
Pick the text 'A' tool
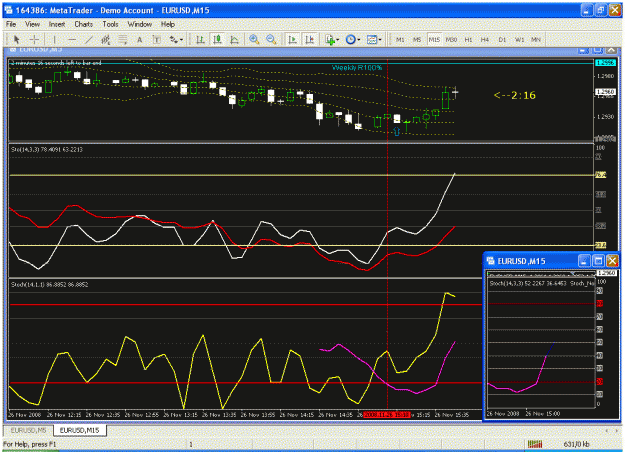(140, 39)
